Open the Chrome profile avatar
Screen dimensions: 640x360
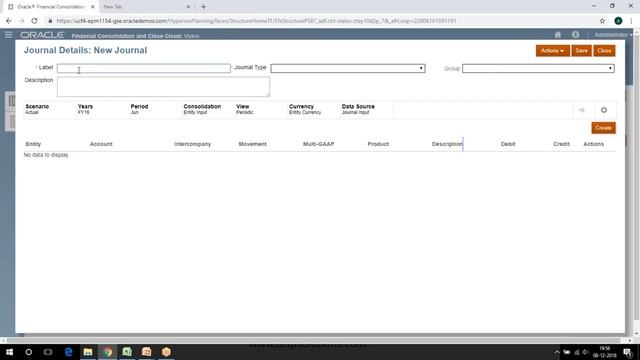click(x=618, y=21)
